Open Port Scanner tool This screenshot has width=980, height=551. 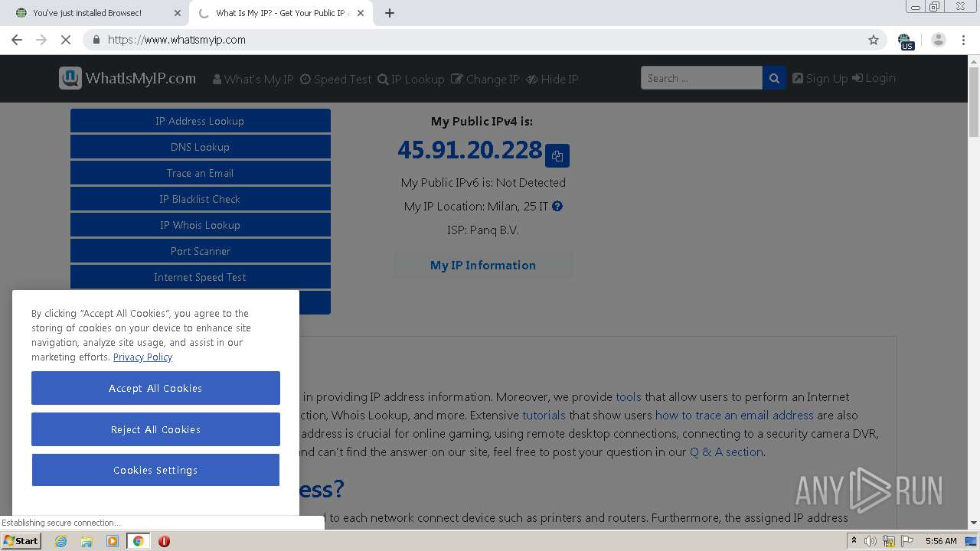(201, 251)
